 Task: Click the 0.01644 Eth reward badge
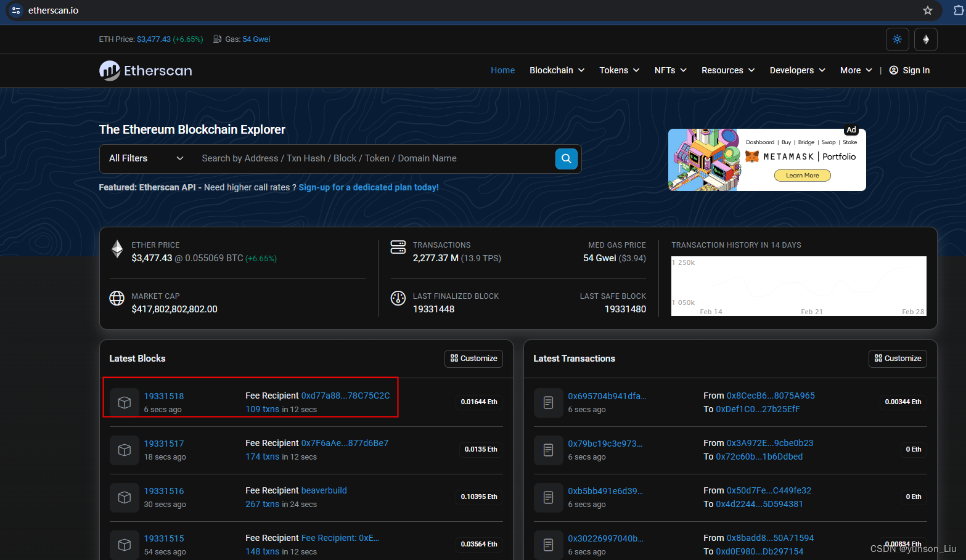(479, 402)
